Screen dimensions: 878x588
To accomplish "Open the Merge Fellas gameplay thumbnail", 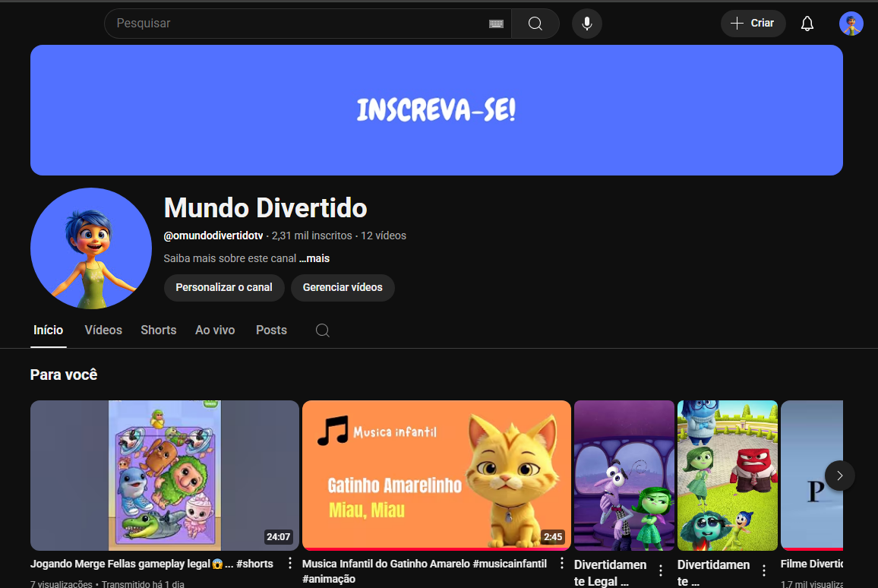I will pyautogui.click(x=165, y=476).
